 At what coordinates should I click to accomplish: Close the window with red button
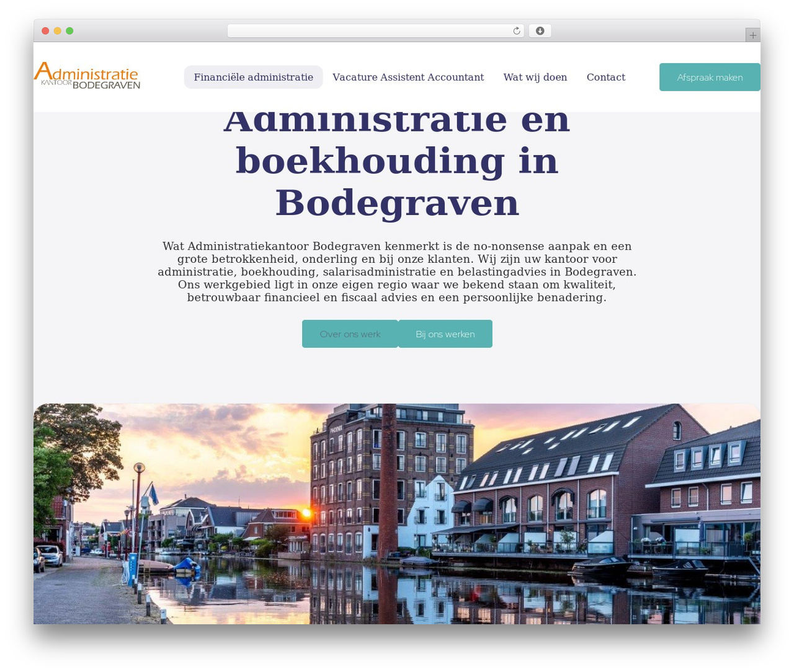[x=45, y=31]
